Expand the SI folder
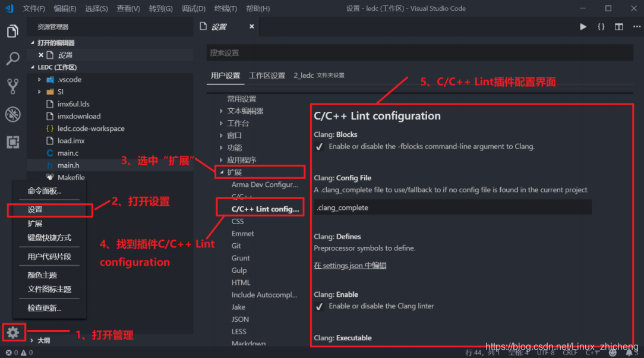This screenshot has height=358, width=644. pyautogui.click(x=40, y=92)
